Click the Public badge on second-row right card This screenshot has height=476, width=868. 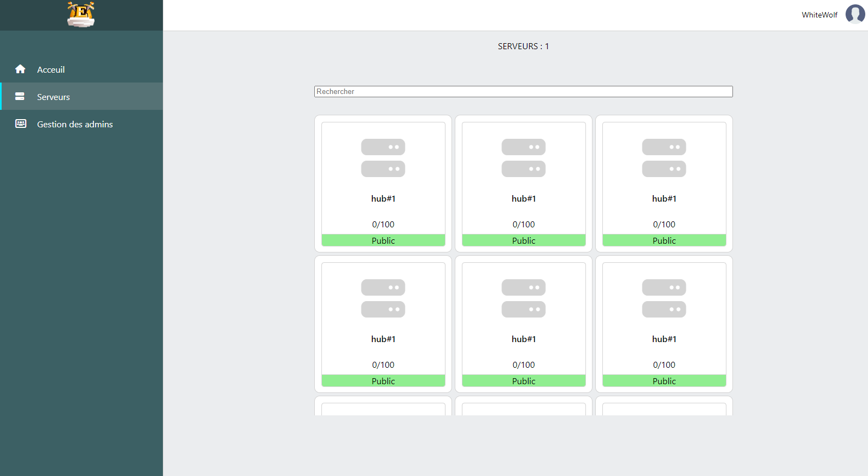(664, 381)
